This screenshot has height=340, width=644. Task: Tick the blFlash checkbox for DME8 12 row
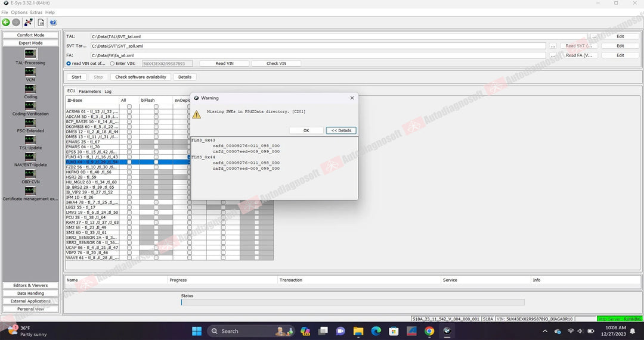tap(156, 132)
